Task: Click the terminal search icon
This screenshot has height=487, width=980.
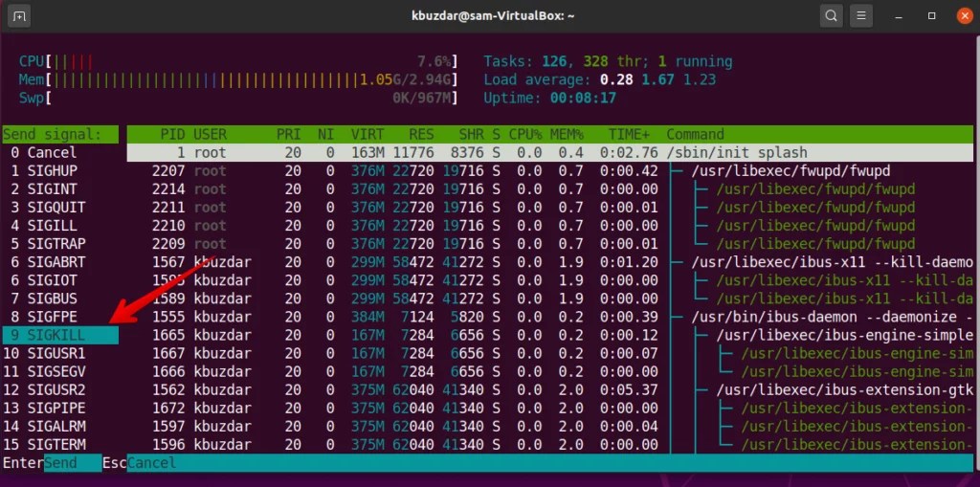Action: point(831,16)
